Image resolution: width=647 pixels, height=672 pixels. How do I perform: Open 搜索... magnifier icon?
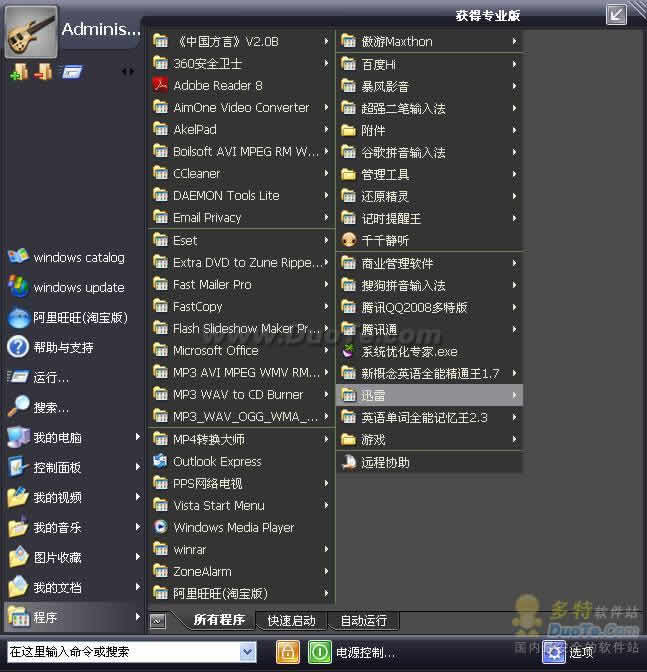tap(18, 406)
